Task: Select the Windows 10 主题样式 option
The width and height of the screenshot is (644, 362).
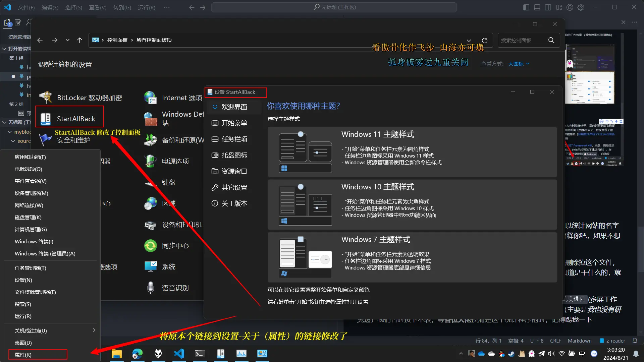Action: (412, 204)
